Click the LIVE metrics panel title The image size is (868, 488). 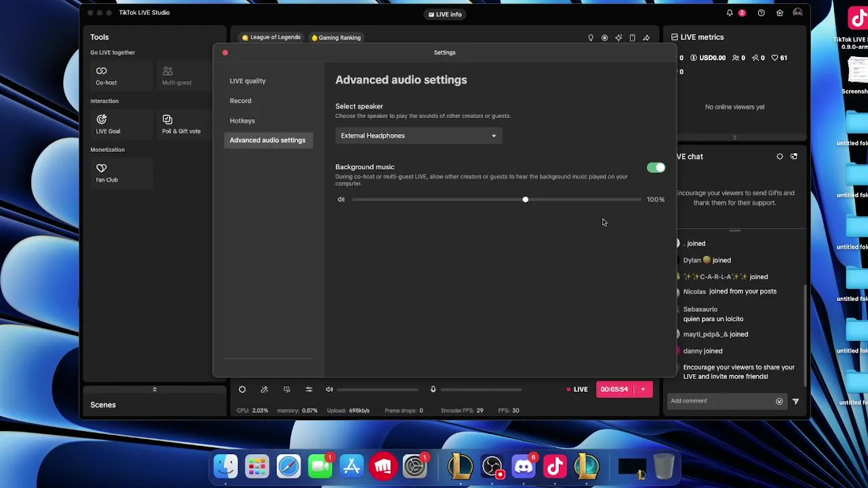pyautogui.click(x=702, y=37)
